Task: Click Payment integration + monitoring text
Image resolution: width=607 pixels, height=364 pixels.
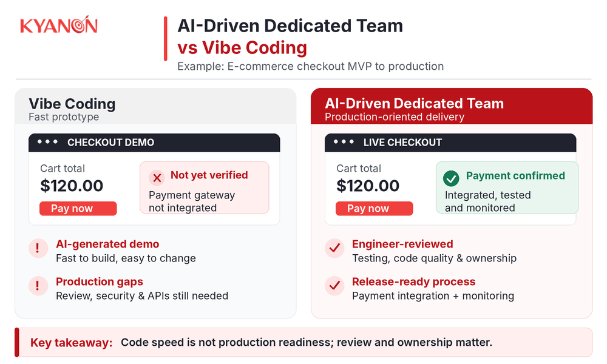Action: [433, 295]
